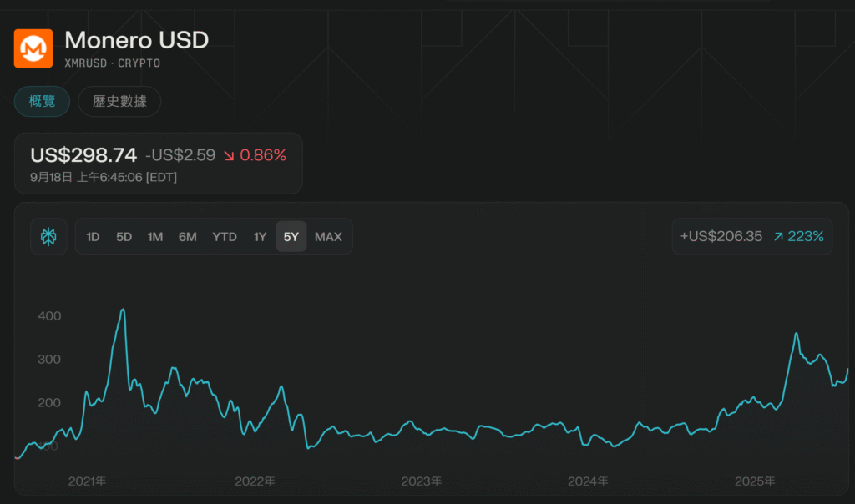The width and height of the screenshot is (855, 504).
Task: Click the teal icon left of 1D
Action: tap(48, 237)
